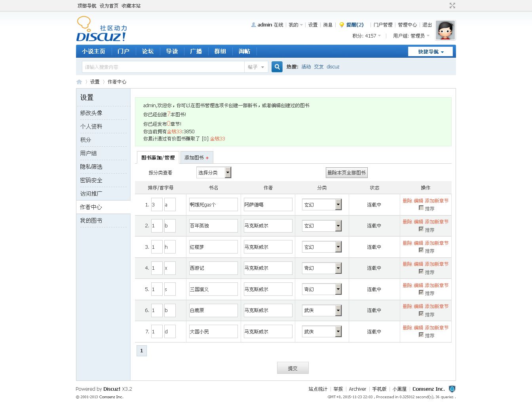Image resolution: width=532 pixels, height=420 pixels.
Task: Click the 提醒(2) notification with lightbulb
Action: [x=351, y=25]
